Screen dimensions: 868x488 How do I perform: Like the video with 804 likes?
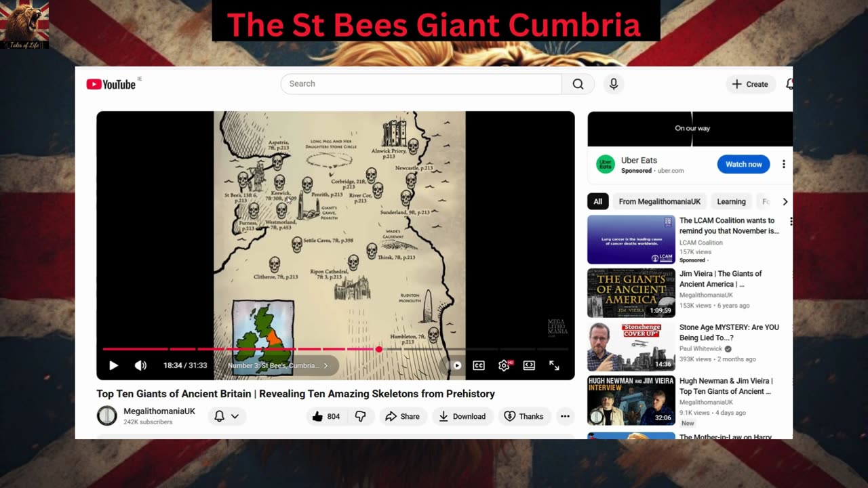pyautogui.click(x=325, y=416)
